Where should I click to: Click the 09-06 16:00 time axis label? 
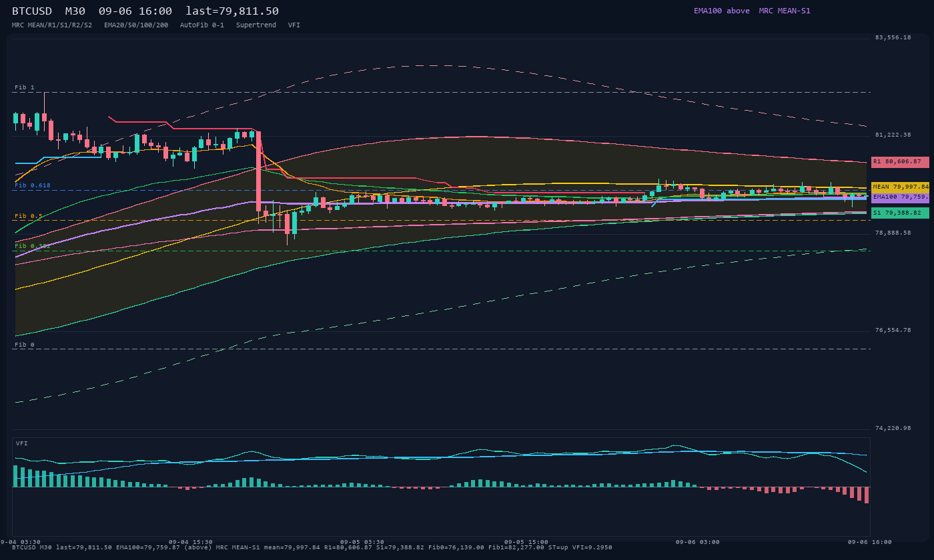[870, 542]
